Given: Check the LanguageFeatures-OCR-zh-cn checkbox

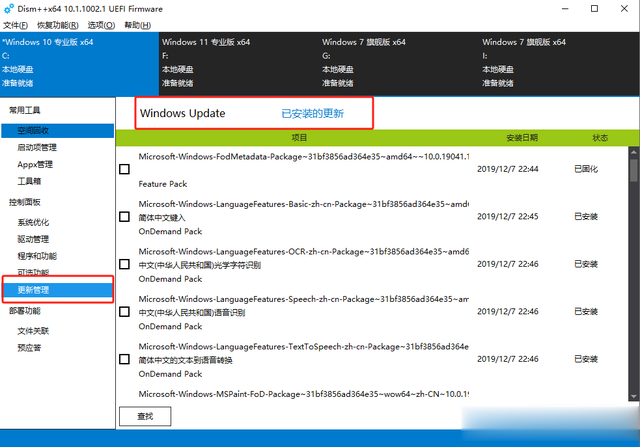Looking at the screenshot, I should pyautogui.click(x=124, y=265).
